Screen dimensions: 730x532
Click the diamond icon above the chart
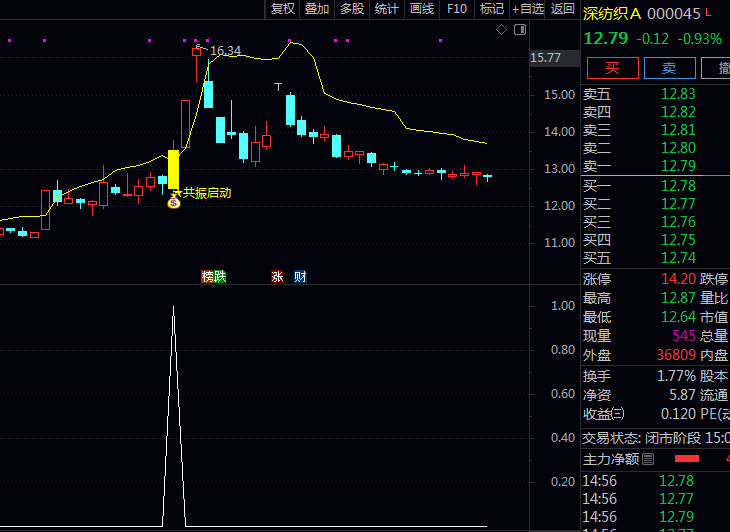[x=501, y=30]
